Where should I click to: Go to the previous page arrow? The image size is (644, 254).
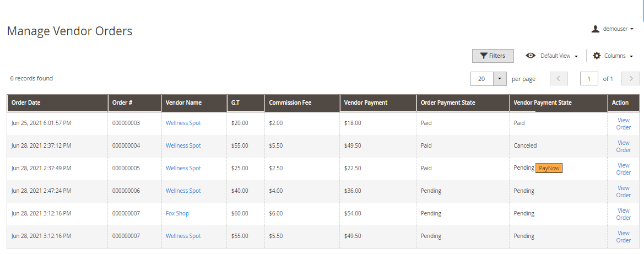click(x=559, y=79)
